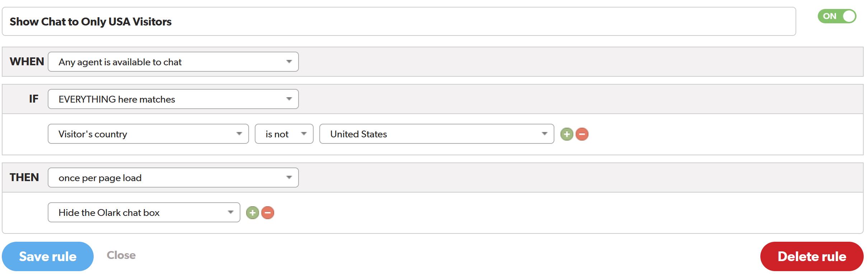
Task: Remove the Visitor's country condition with red minus
Action: click(x=582, y=134)
